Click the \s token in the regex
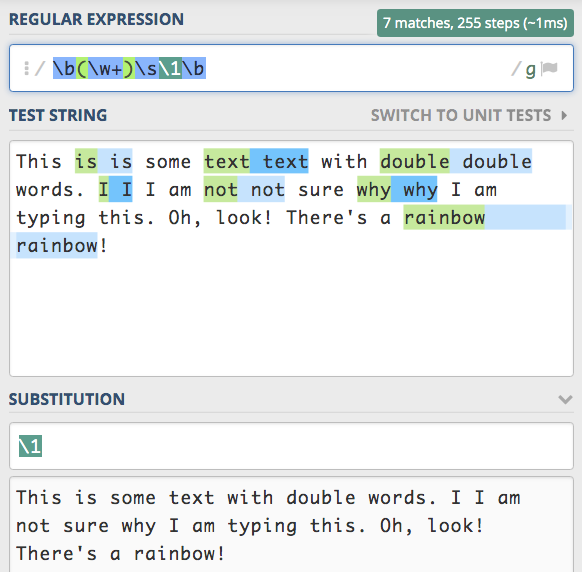This screenshot has width=582, height=572. tap(146, 68)
